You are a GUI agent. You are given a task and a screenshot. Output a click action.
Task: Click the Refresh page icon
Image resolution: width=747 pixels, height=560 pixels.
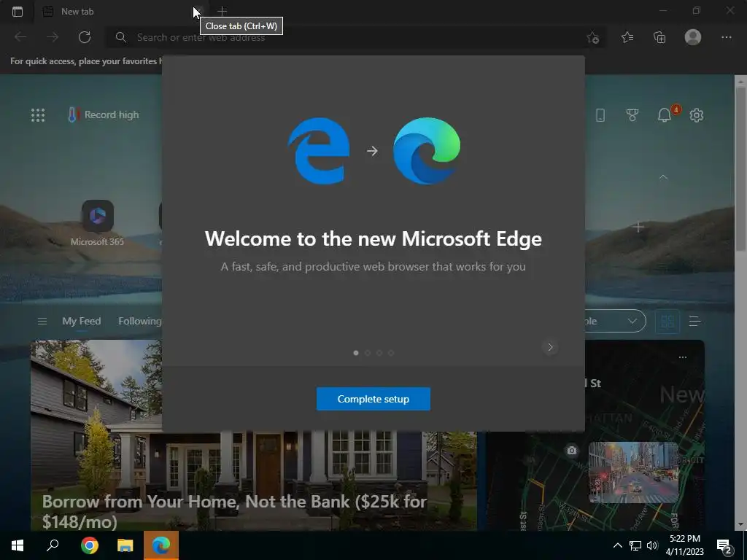point(85,37)
